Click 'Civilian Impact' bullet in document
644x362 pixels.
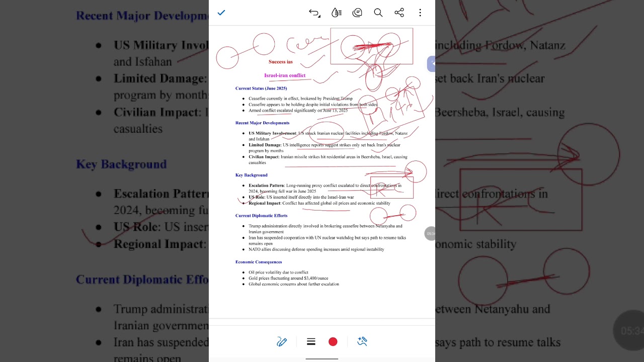328,160
